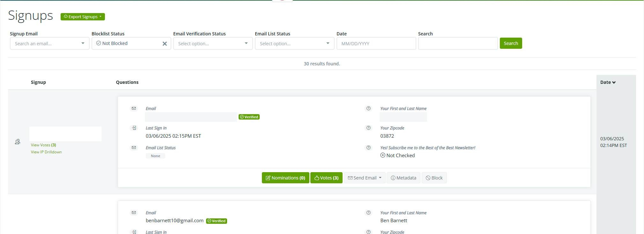The height and width of the screenshot is (234, 644).
Task: Click help icon beside newsletter subscribe question
Action: (x=368, y=148)
